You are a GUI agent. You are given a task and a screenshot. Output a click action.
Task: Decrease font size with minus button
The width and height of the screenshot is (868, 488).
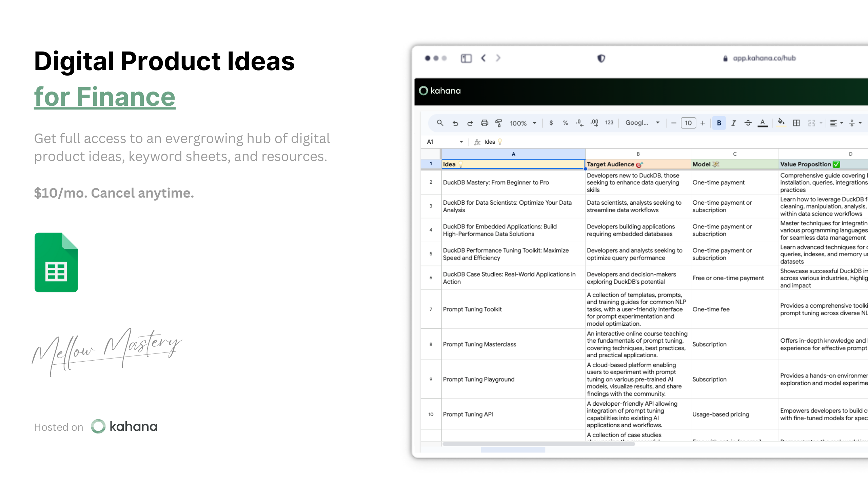pos(674,123)
